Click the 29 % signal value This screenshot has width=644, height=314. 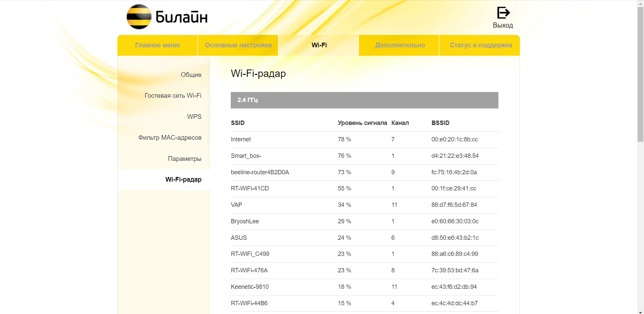coord(344,221)
